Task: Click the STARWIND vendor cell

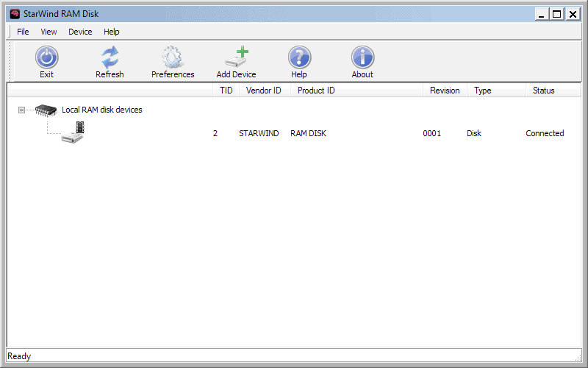Action: tap(259, 133)
